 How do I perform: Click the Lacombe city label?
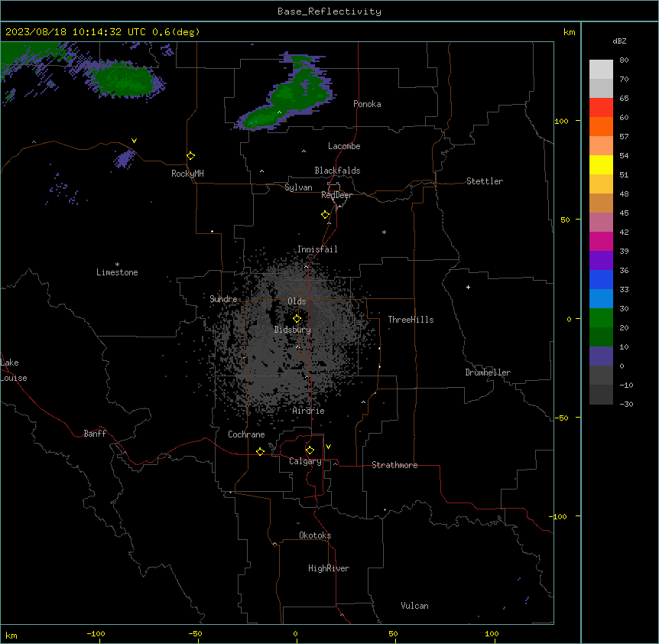(x=344, y=146)
